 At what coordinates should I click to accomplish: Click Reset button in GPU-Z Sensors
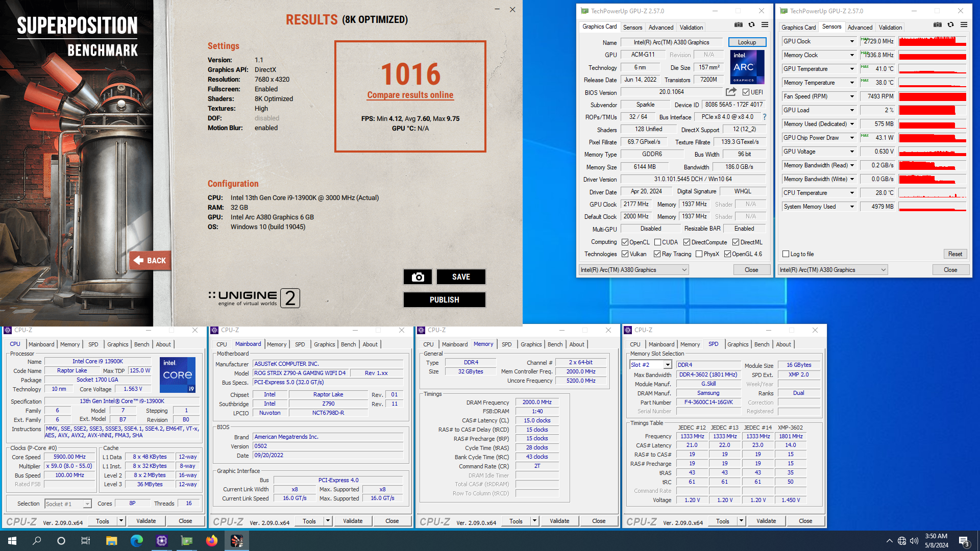[x=955, y=254]
